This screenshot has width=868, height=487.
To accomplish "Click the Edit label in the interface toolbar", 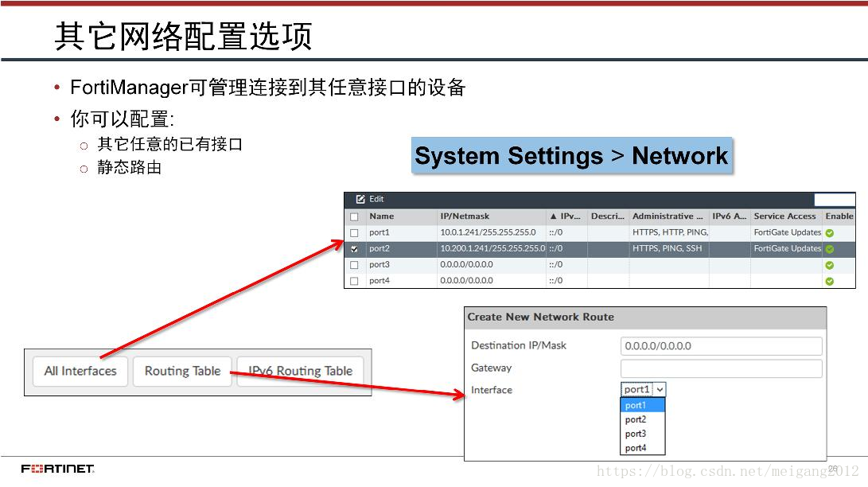I will [x=376, y=199].
